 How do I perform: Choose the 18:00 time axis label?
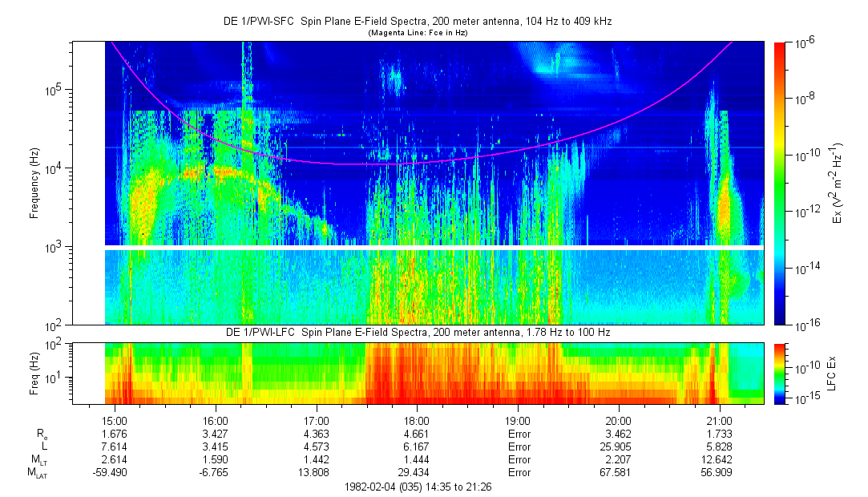click(417, 419)
